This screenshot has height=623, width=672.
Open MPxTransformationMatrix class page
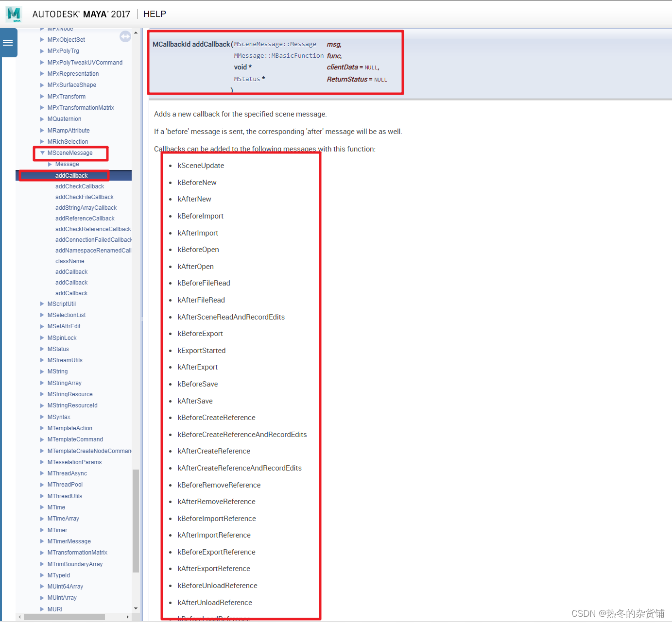81,108
